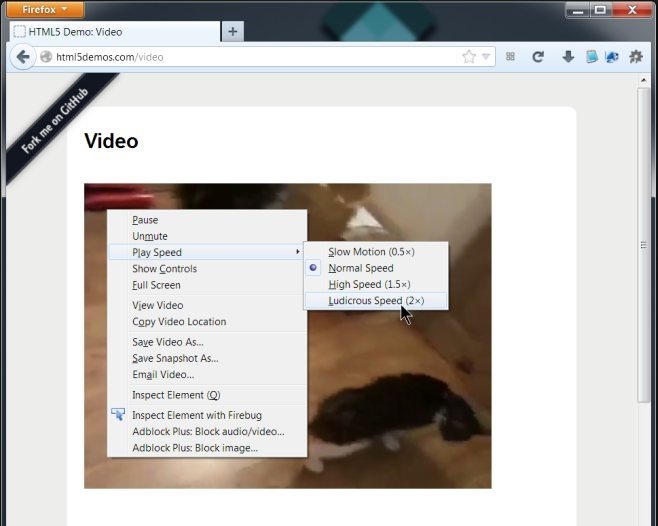This screenshot has width=658, height=526.
Task: Choose Copy Video Location
Action: [x=207, y=322]
